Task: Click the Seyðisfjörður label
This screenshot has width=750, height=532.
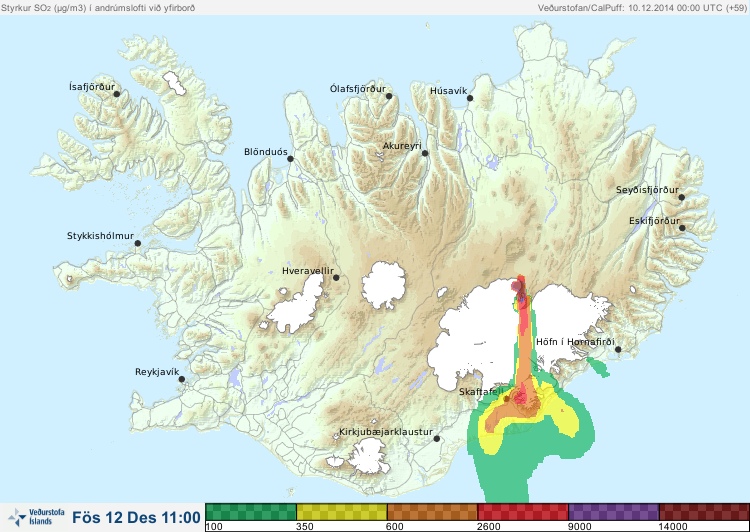Action: point(647,190)
